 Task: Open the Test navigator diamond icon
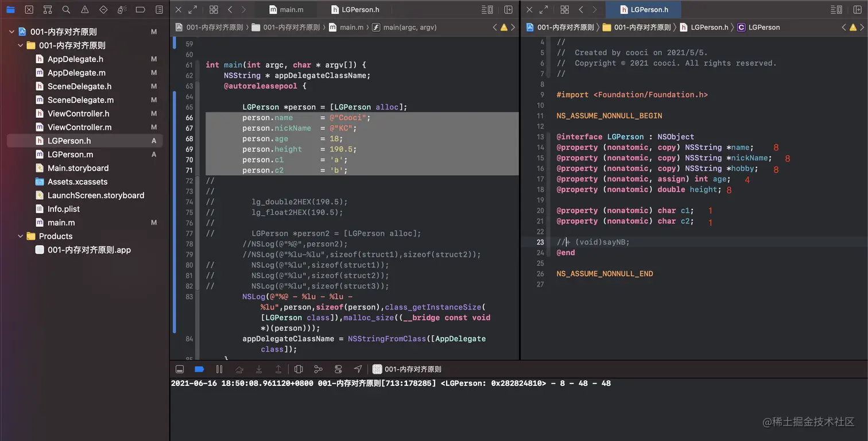pos(103,10)
